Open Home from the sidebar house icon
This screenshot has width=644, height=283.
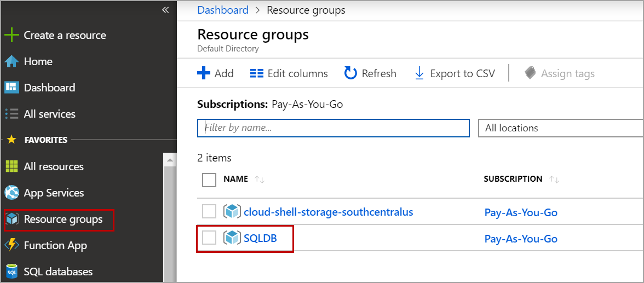(x=12, y=62)
